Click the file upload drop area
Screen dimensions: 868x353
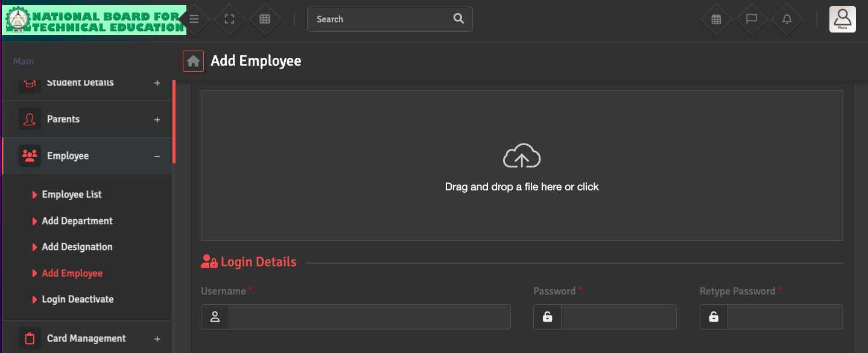click(522, 166)
